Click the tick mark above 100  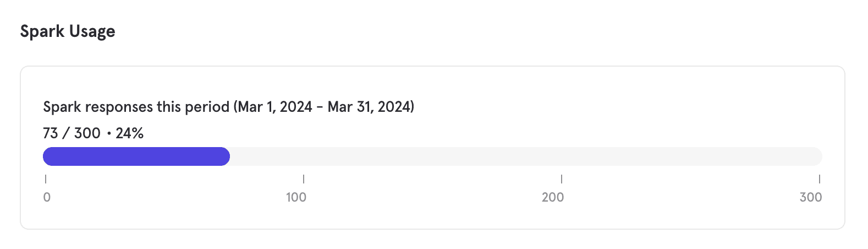pyautogui.click(x=304, y=179)
